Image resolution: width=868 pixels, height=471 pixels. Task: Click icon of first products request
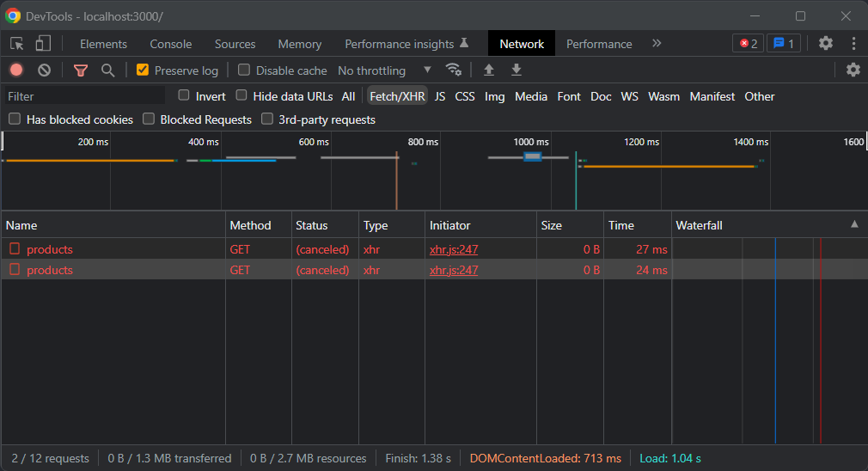point(15,249)
